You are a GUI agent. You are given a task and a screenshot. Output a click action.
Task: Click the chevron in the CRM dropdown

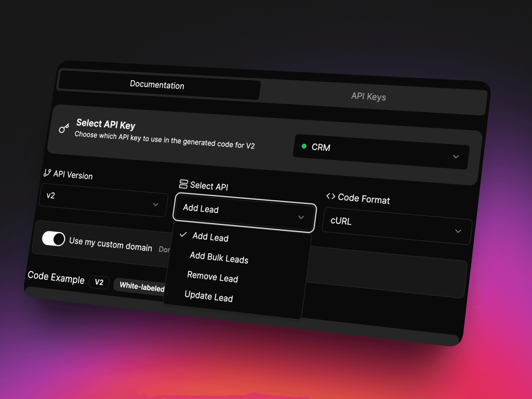coord(456,157)
